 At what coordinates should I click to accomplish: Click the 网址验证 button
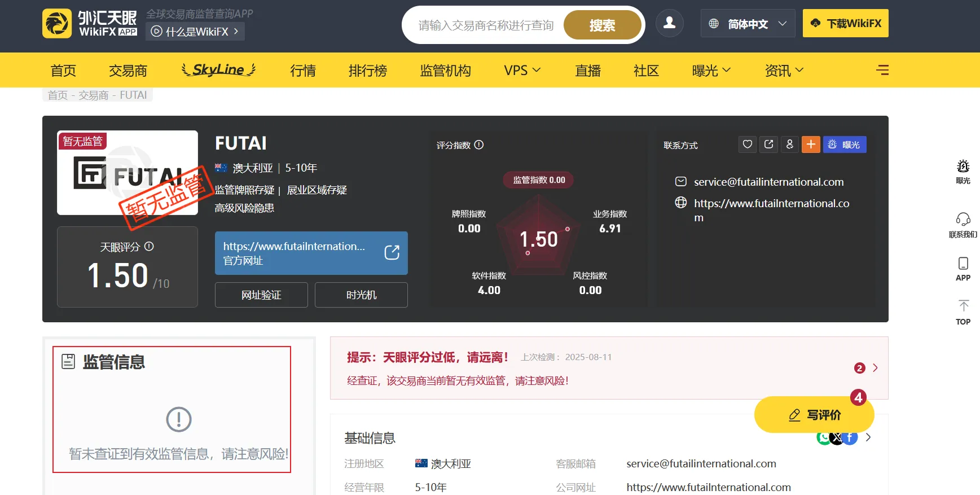(x=261, y=295)
